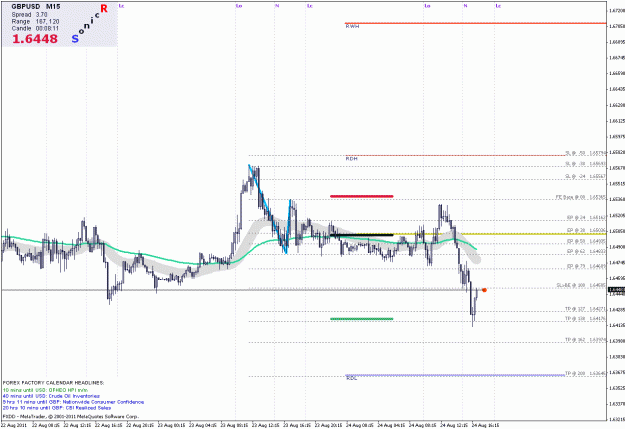Click the SL-BE @ 100 level label
The width and height of the screenshot is (625, 429).
pos(581,285)
